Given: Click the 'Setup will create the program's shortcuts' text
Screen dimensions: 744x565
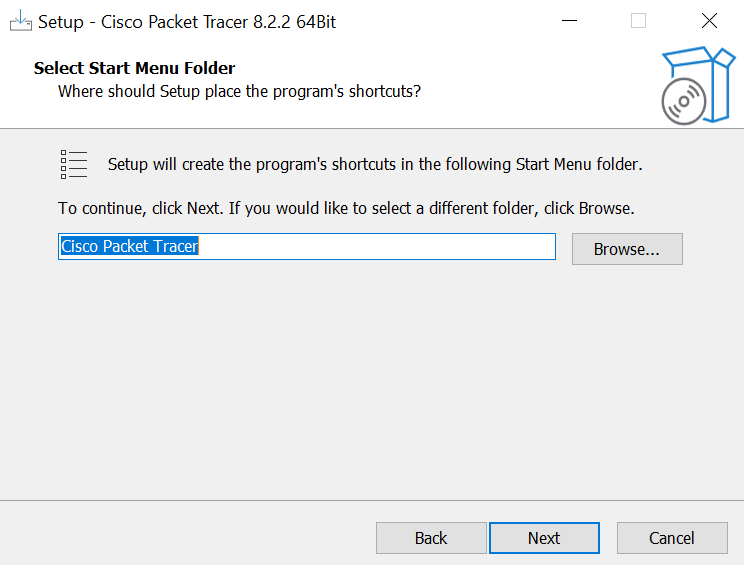Looking at the screenshot, I should click(374, 164).
